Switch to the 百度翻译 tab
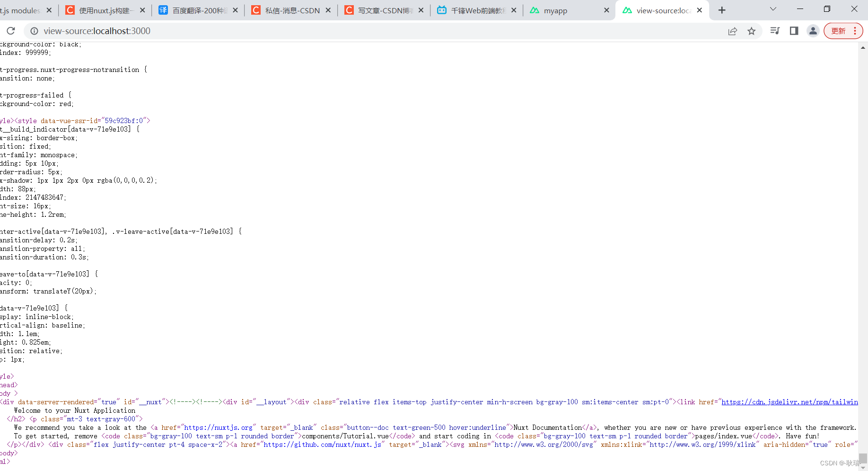Screen dimensions: 868x471 pyautogui.click(x=199, y=10)
